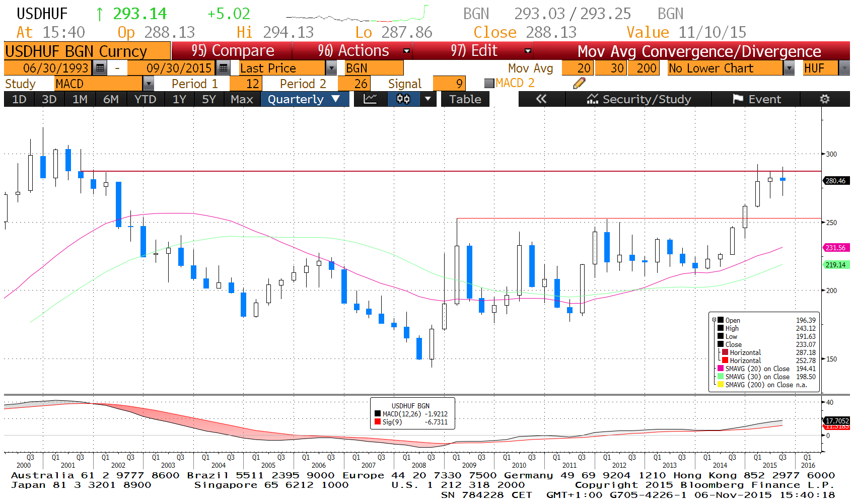Select the 5Y time range tab
The image size is (854, 504).
coord(209,99)
